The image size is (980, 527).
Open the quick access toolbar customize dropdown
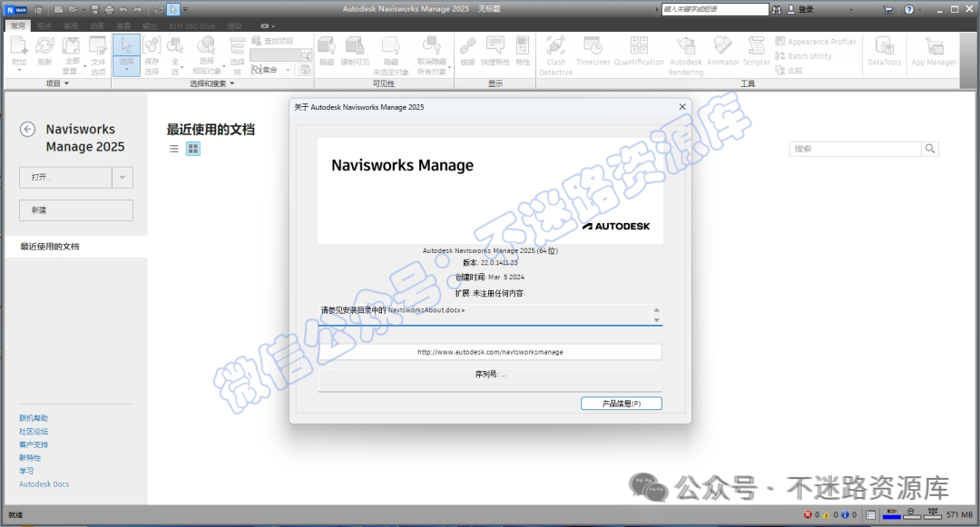(x=186, y=9)
